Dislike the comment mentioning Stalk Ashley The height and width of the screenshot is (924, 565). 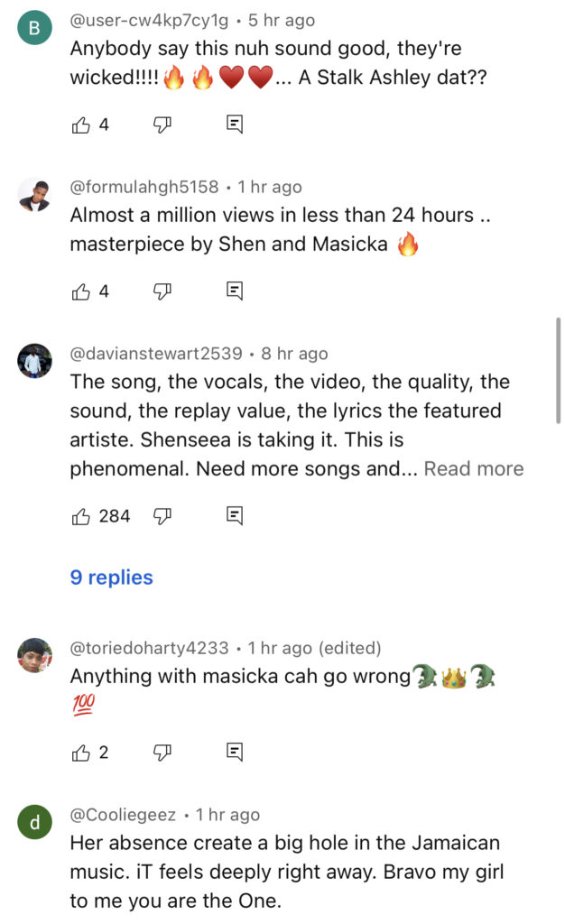coord(162,125)
